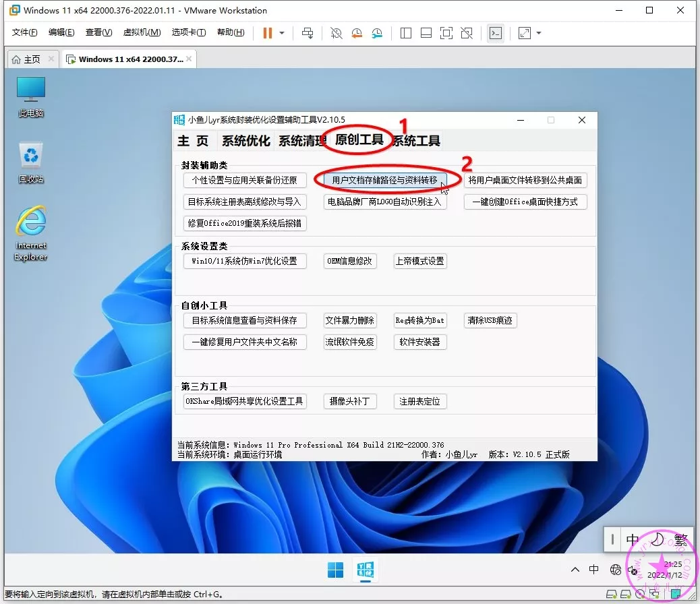Show hidden tray icons chevron
The height and width of the screenshot is (604, 700).
tap(574, 570)
